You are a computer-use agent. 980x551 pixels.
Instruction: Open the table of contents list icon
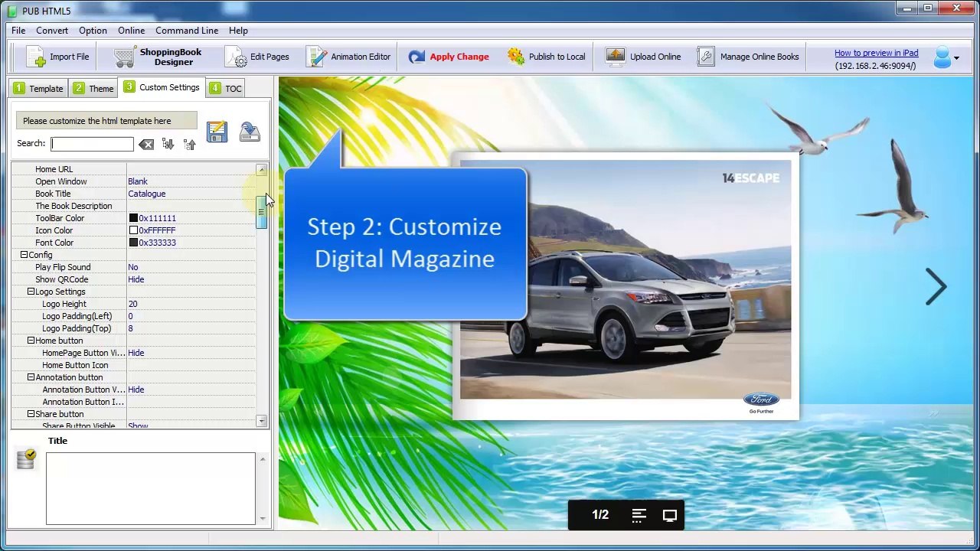639,515
